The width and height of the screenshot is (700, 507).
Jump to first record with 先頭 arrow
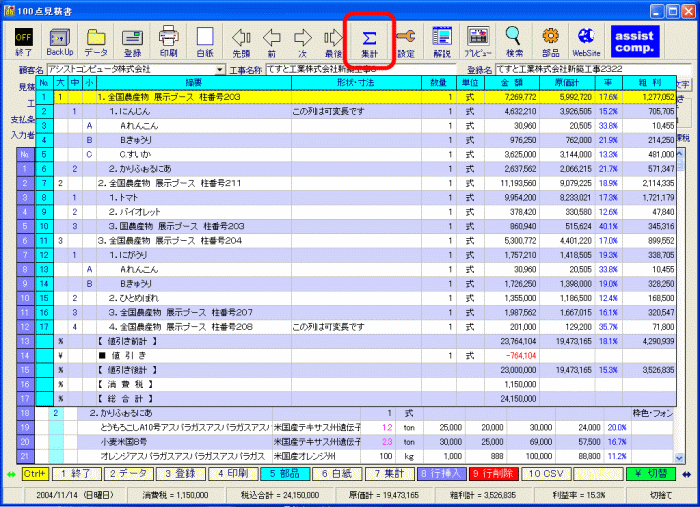tap(242, 42)
